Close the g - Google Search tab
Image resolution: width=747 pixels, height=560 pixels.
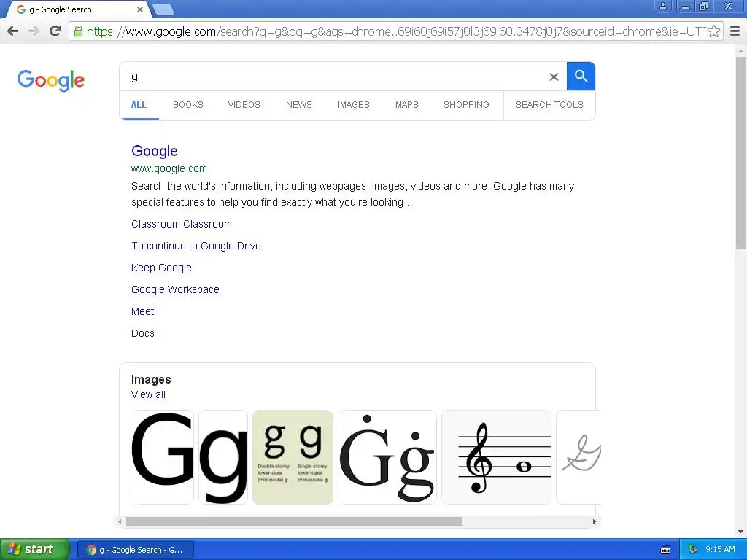(139, 9)
